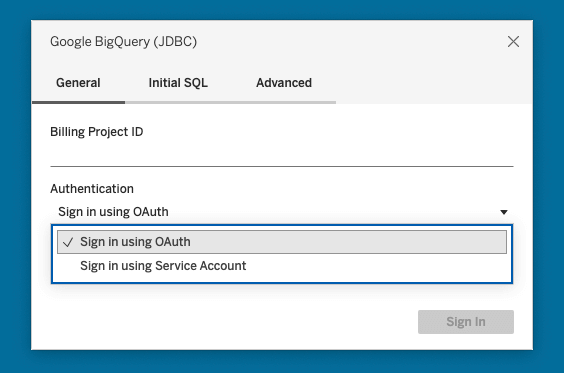Click the Authentication label
The width and height of the screenshot is (564, 373).
tap(92, 188)
